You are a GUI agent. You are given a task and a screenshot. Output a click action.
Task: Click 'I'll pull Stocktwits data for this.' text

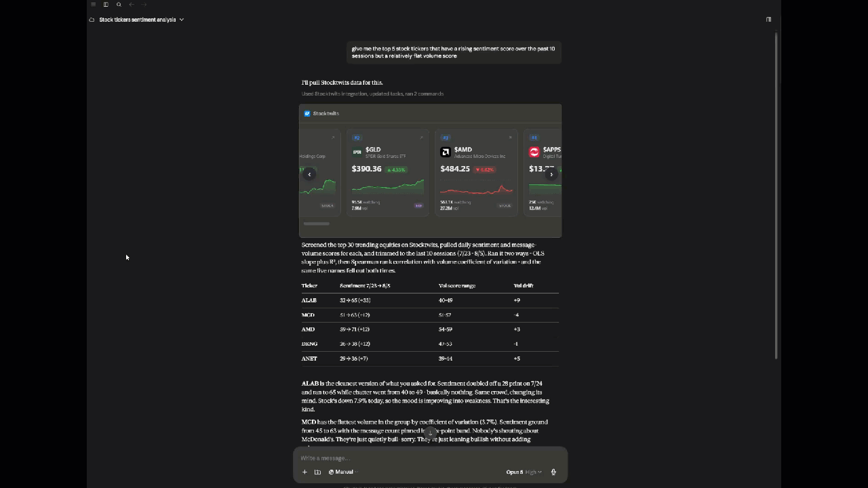(342, 83)
